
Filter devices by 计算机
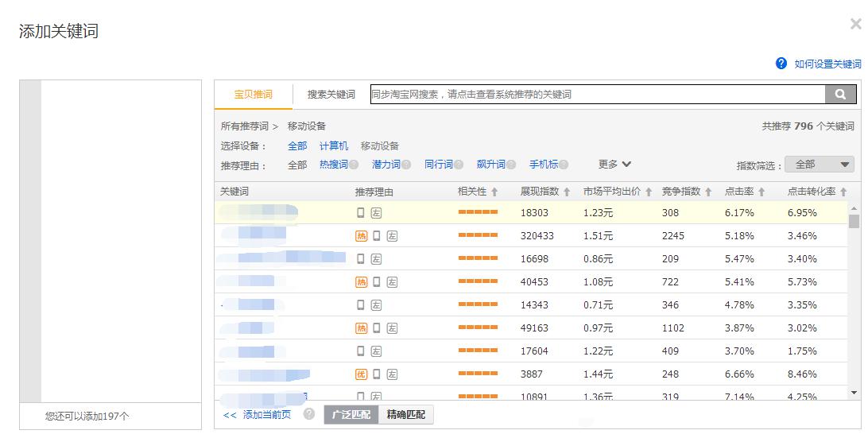334,146
